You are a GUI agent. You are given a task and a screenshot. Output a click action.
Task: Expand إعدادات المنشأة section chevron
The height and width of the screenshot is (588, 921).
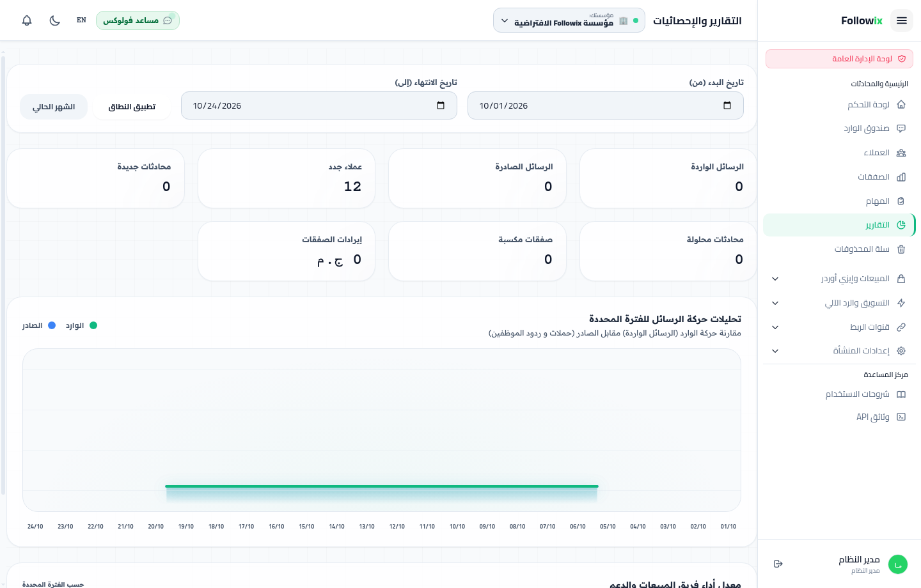[775, 351]
